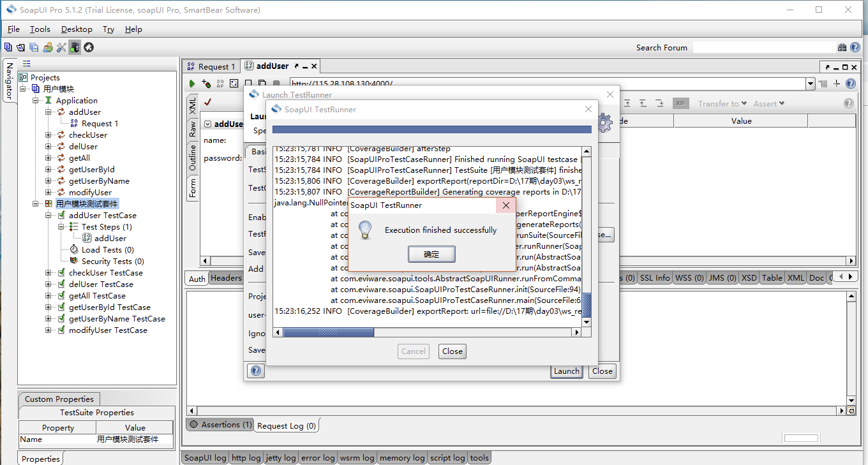Open the Tools menu

(x=40, y=29)
